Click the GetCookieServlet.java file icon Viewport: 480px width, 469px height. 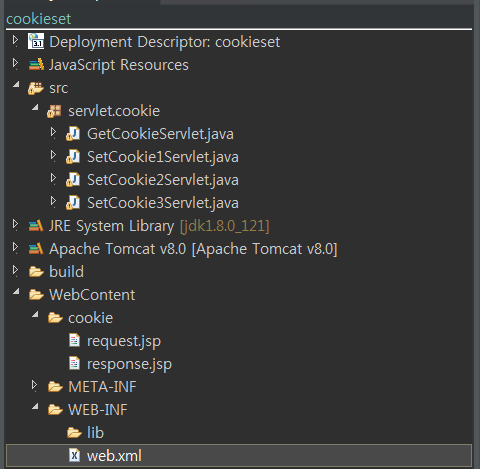(73, 134)
